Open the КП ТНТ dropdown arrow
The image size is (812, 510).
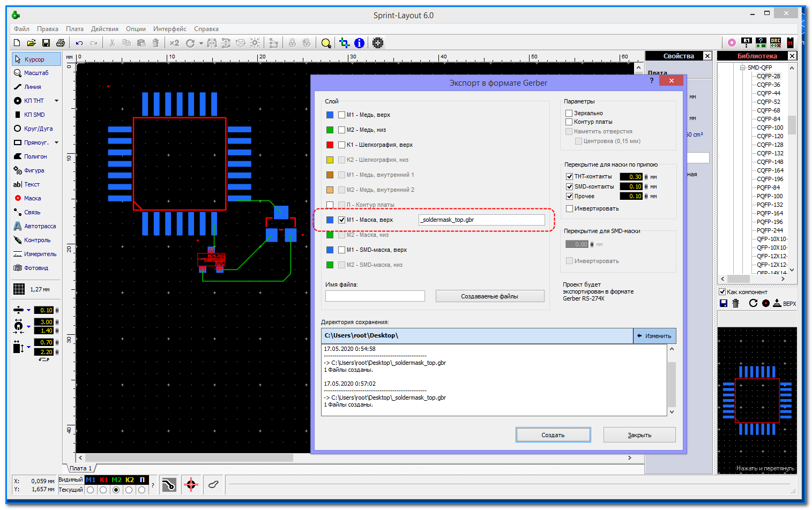56,101
